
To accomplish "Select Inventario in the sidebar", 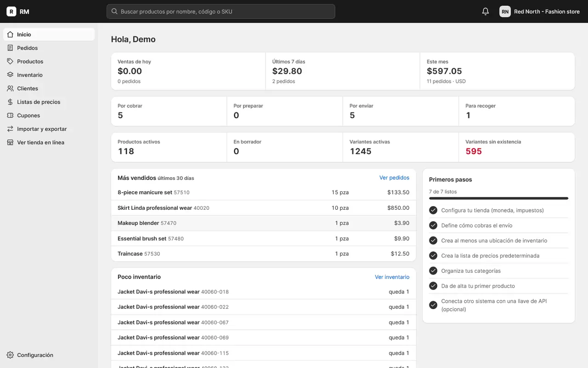I will coord(49,75).
